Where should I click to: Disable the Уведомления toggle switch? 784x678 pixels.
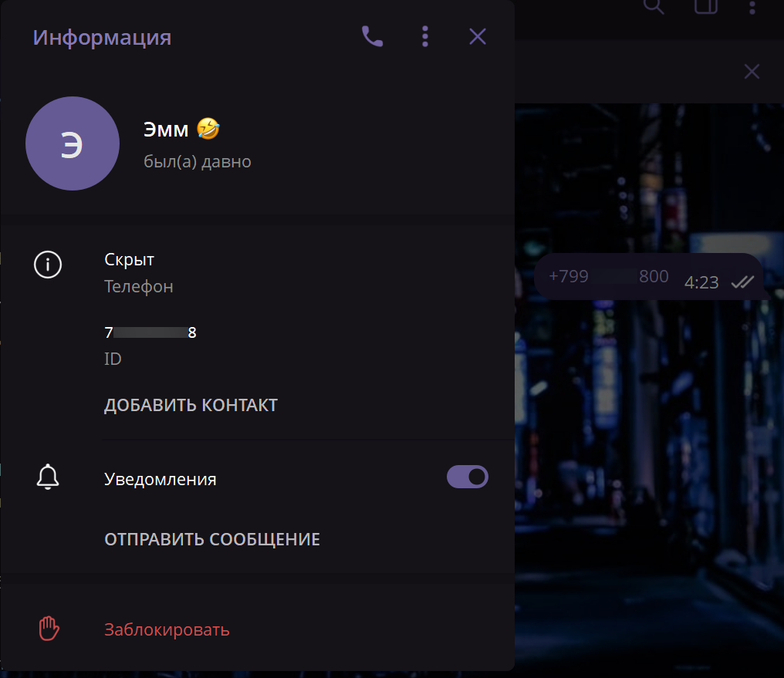[x=468, y=477]
